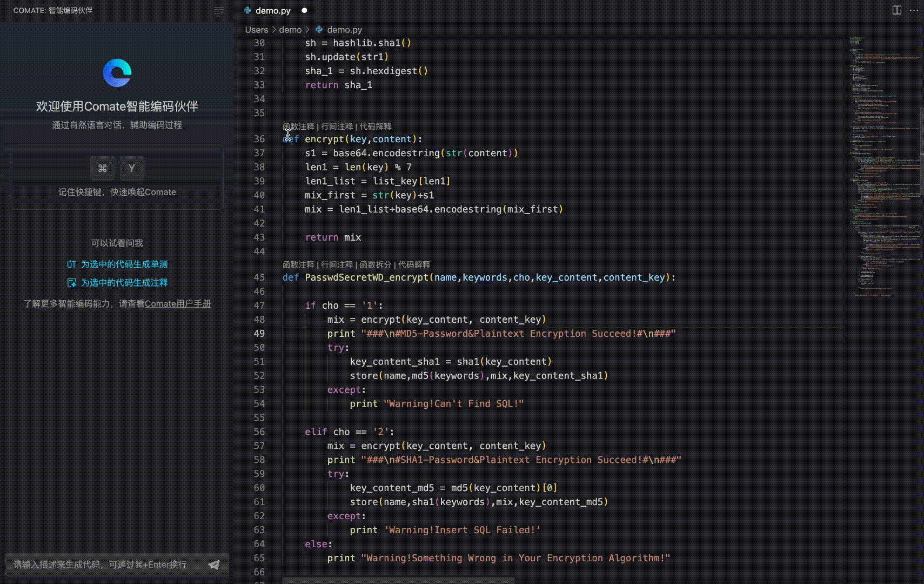Image resolution: width=924 pixels, height=584 pixels.
Task: Click the Command key shortcut icon
Action: pos(102,168)
